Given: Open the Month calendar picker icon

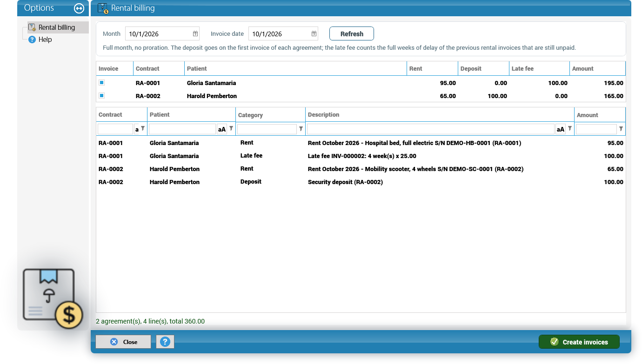Looking at the screenshot, I should point(195,34).
